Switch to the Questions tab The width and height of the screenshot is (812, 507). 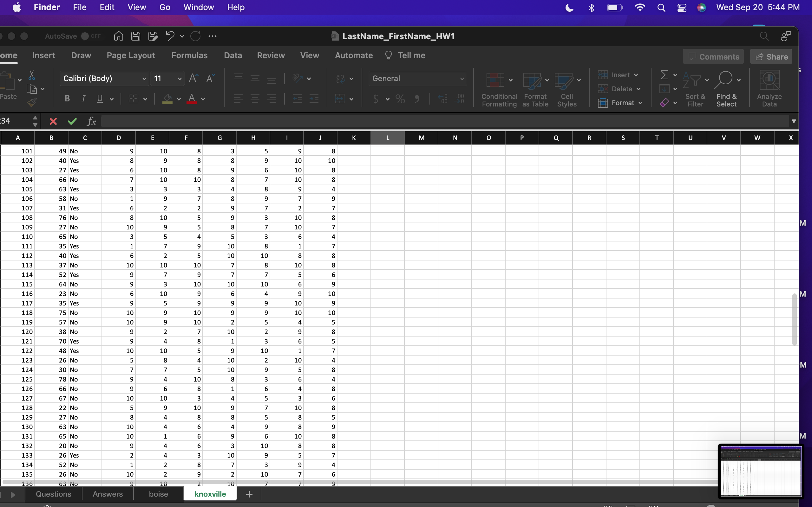53,494
